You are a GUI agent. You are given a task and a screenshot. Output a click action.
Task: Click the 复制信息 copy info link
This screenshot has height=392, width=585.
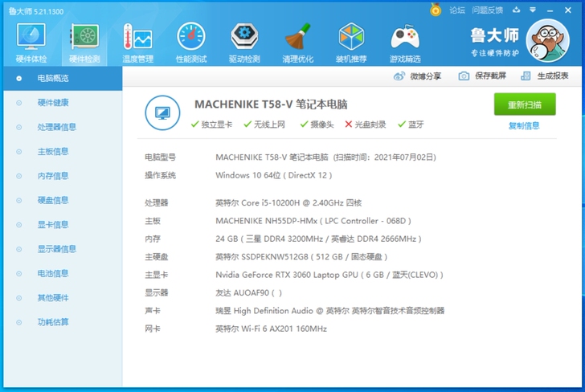click(524, 125)
